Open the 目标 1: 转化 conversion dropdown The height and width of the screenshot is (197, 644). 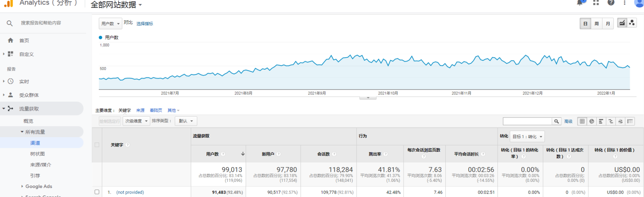(x=527, y=137)
